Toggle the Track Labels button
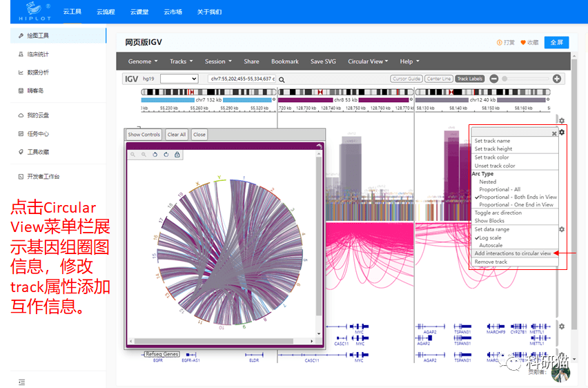The image size is (588, 388). 470,79
